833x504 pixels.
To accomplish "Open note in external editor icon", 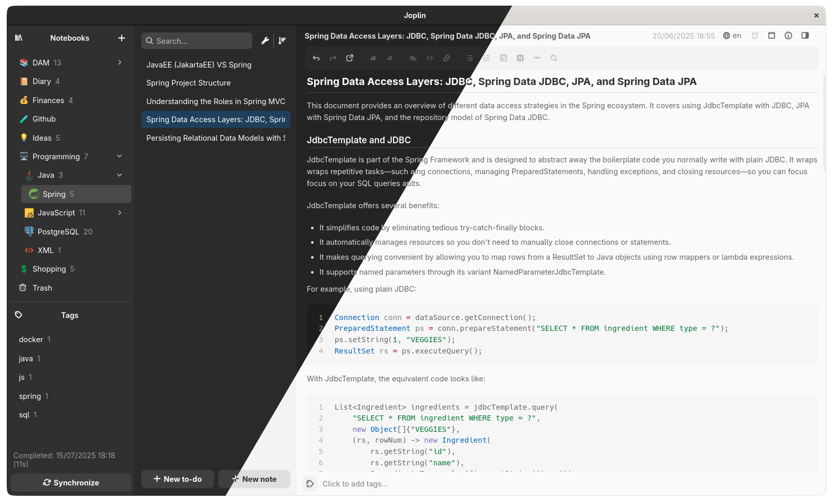I will tap(350, 58).
